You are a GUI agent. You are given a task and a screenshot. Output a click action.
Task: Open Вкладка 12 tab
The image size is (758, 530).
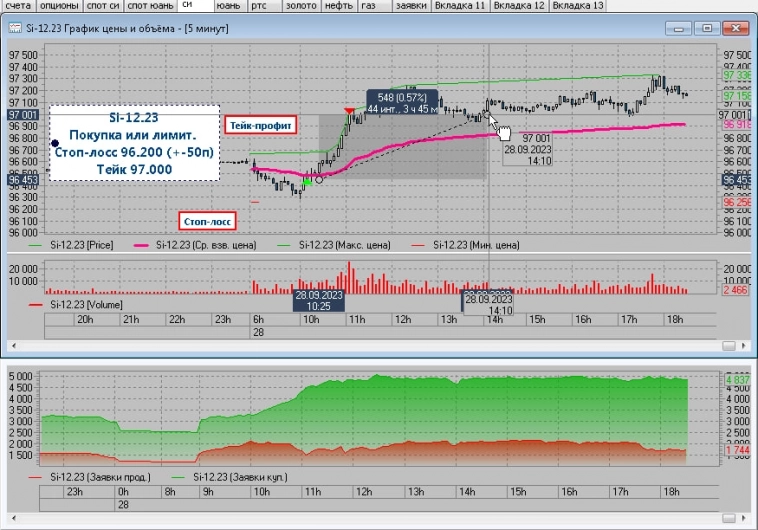click(x=519, y=6)
